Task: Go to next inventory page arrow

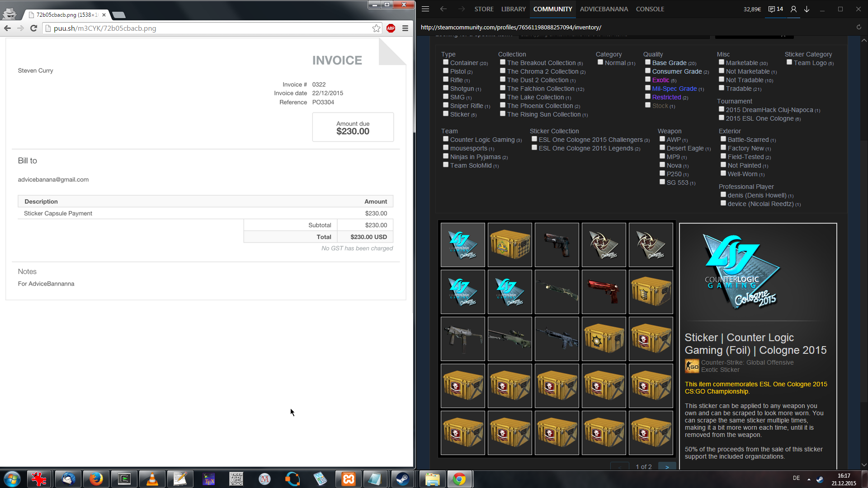Action: [667, 467]
